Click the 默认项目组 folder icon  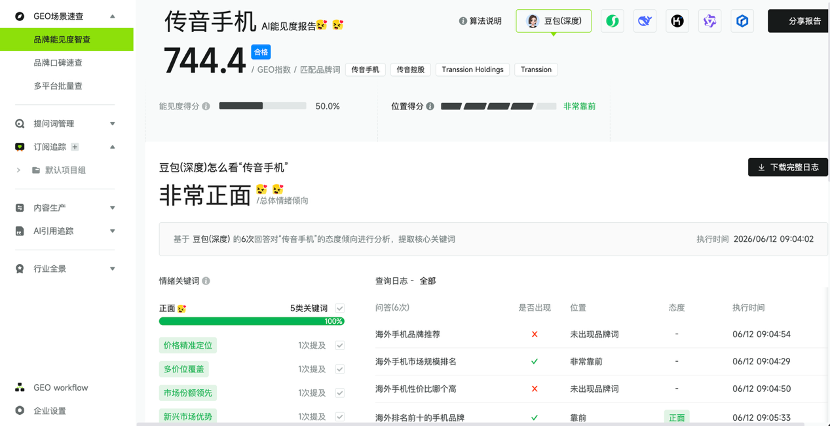[36, 170]
